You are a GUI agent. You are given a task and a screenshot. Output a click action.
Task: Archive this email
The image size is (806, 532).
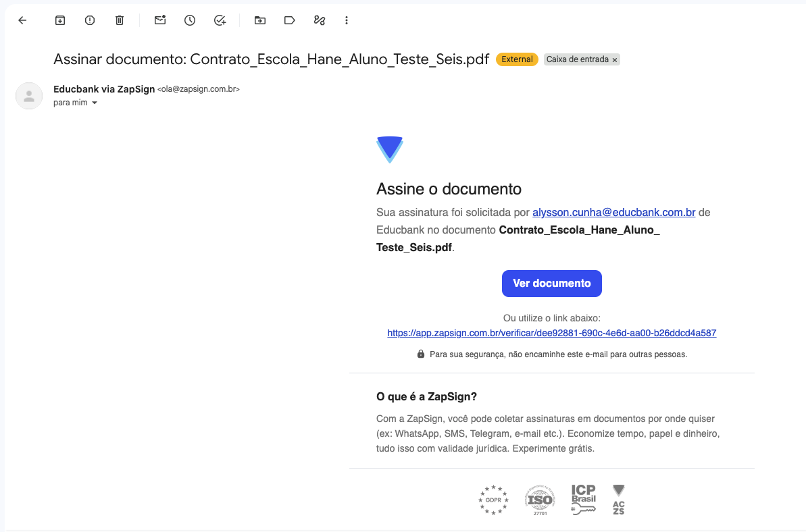(x=60, y=20)
